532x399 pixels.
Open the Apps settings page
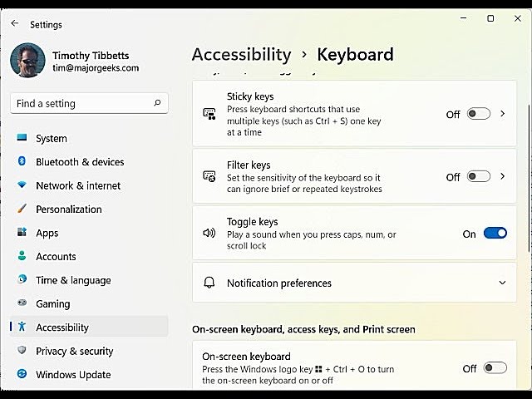(x=47, y=234)
